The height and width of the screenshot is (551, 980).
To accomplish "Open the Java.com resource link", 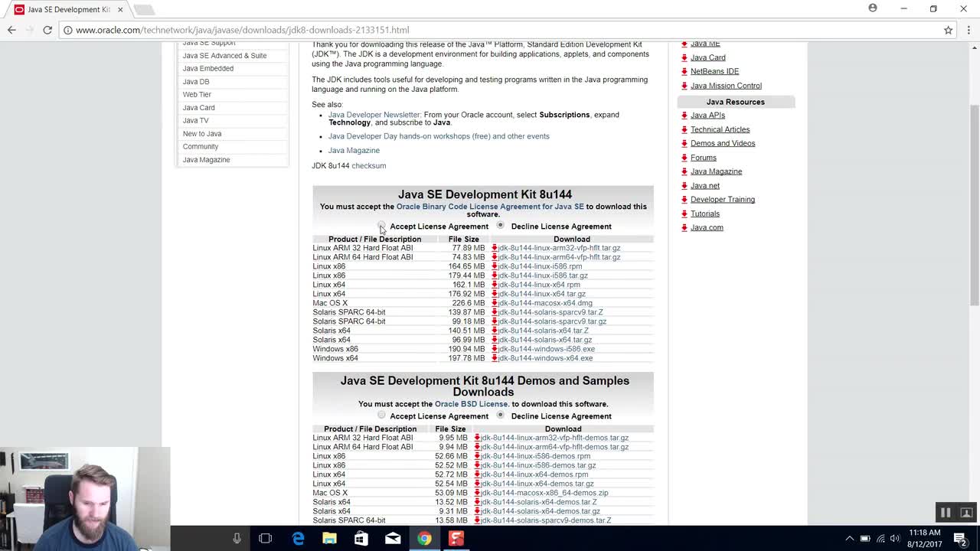I will tap(707, 227).
